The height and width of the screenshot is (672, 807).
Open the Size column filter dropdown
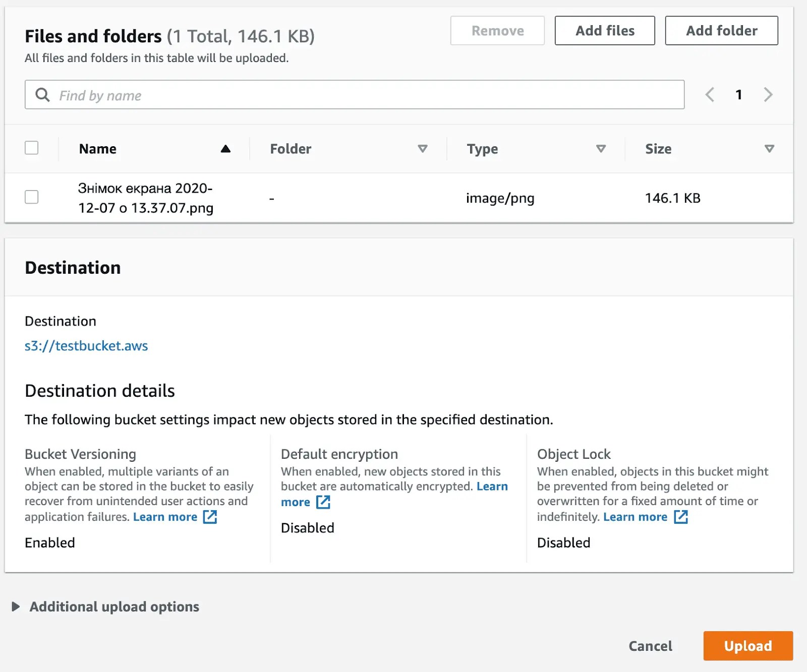pyautogui.click(x=769, y=149)
